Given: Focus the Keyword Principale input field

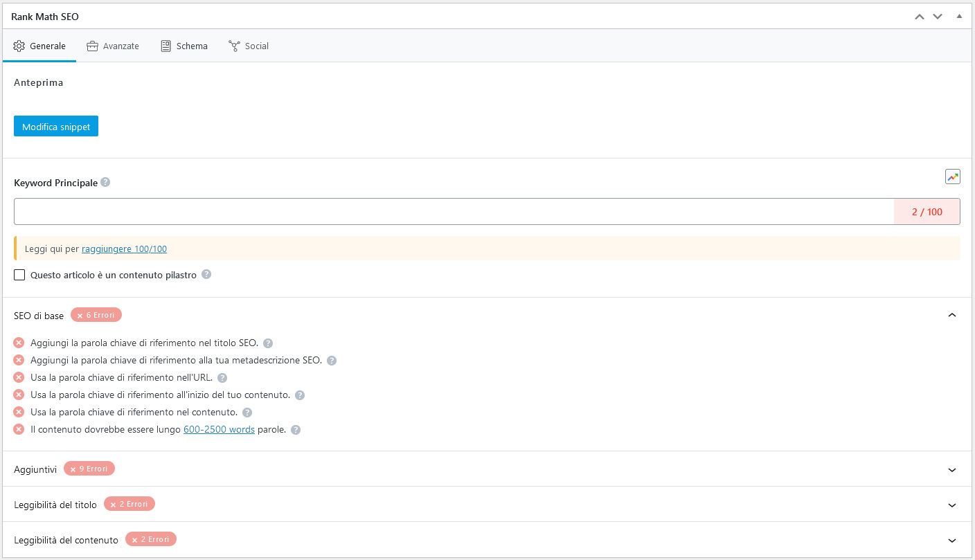Looking at the screenshot, I should coord(454,212).
